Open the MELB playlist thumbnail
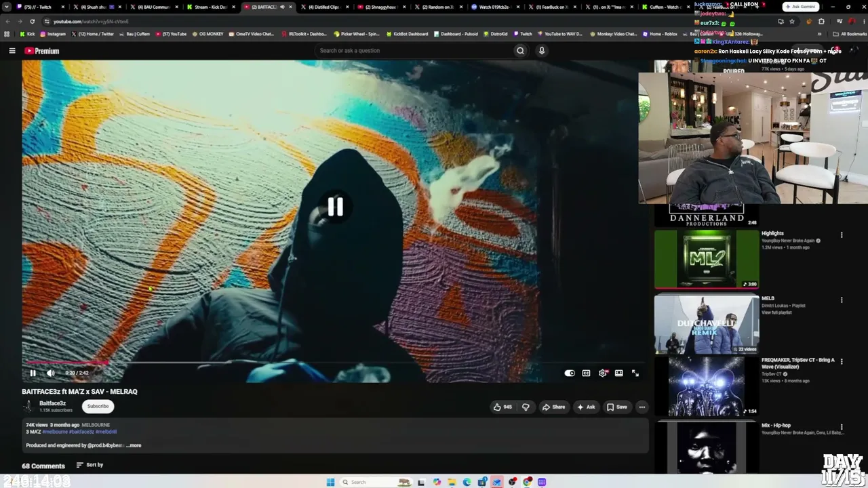Viewport: 868px width, 488px height. pos(707,324)
